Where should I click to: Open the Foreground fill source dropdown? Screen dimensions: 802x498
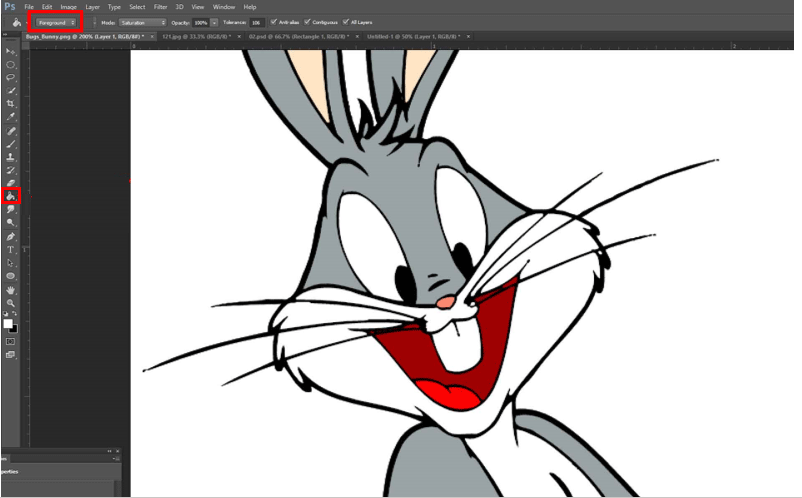coord(56,22)
